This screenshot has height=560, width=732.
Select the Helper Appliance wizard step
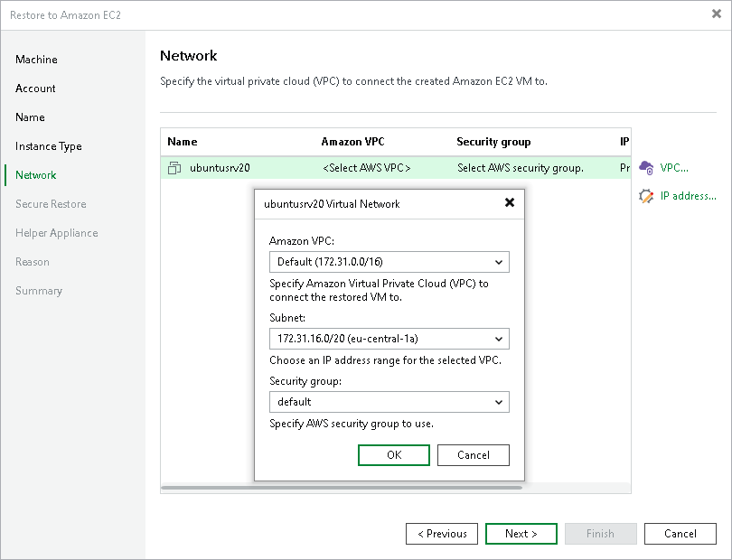57,233
